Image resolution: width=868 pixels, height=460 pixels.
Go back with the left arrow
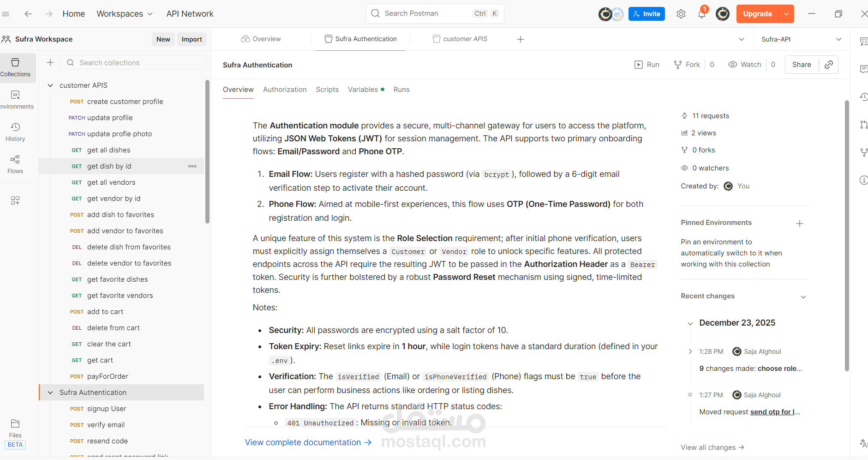click(28, 14)
